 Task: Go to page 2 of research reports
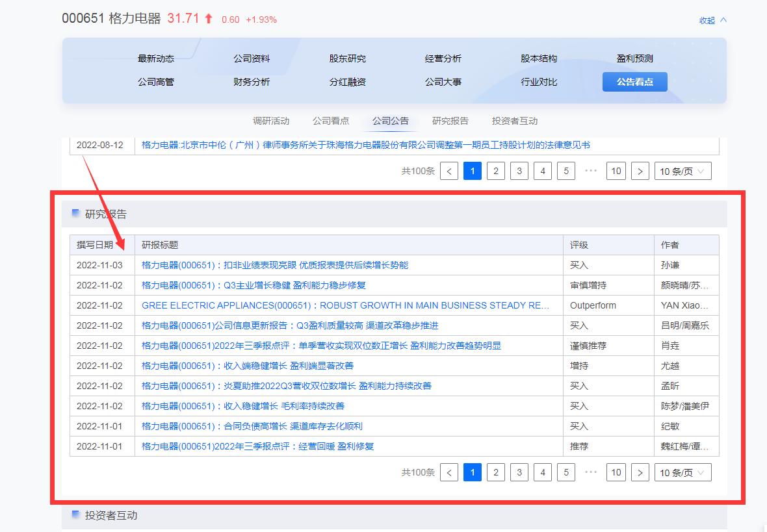496,472
